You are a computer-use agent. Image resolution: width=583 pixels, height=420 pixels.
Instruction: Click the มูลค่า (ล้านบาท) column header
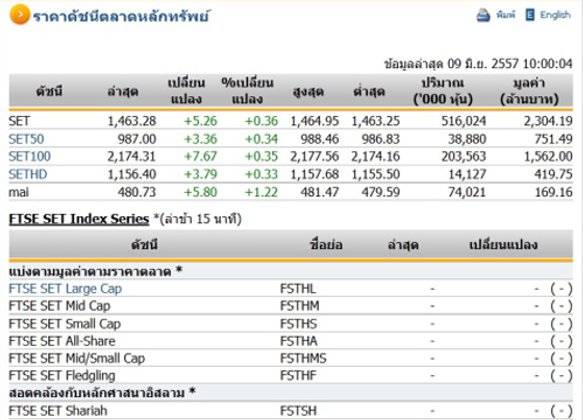[529, 91]
